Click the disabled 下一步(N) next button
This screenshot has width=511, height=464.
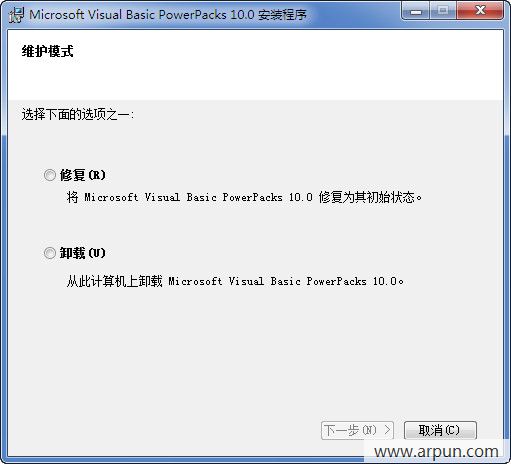point(357,430)
